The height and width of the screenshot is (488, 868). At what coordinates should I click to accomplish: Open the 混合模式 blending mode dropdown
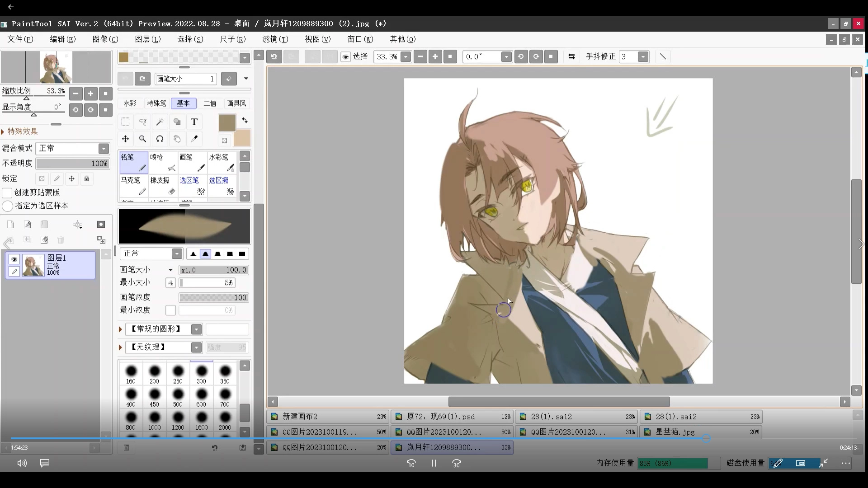[104, 149]
